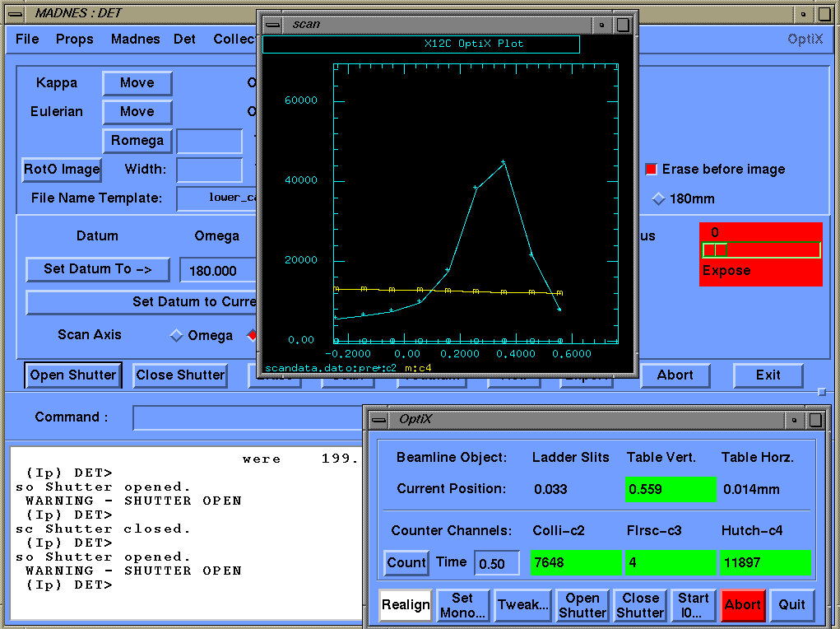The image size is (840, 629).
Task: Click Close Shutter in OptiX window
Action: (640, 605)
